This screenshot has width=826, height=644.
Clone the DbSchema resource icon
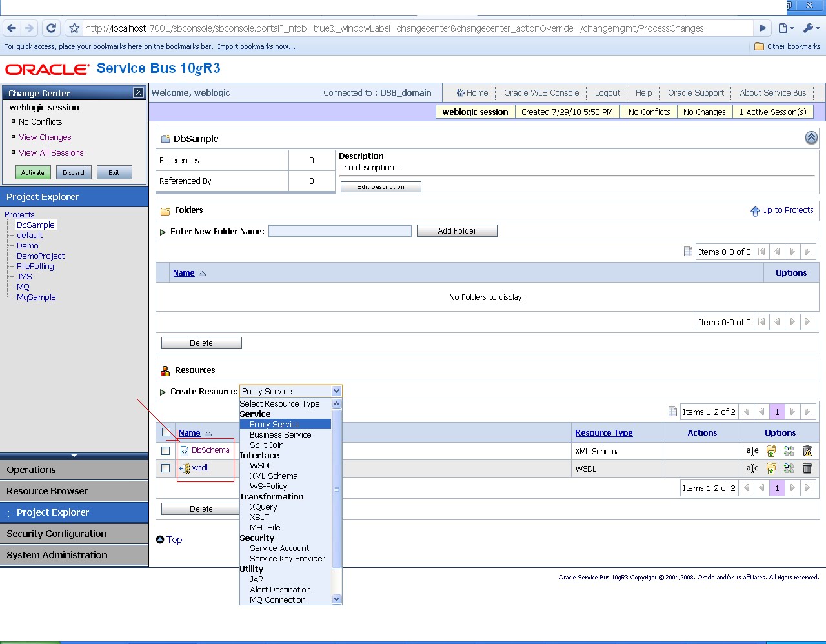click(x=789, y=451)
